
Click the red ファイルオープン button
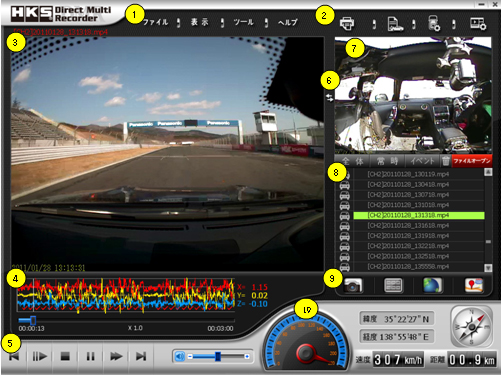[x=472, y=161]
